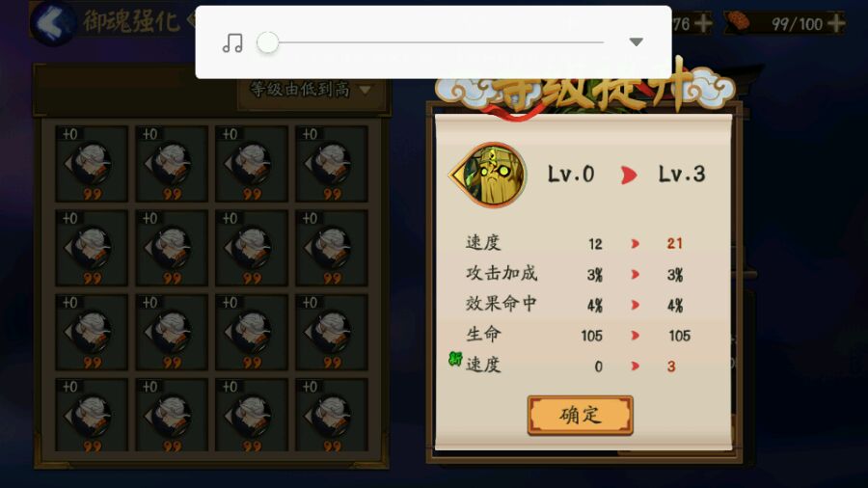Select the yellow soul icon in scroll
The image size is (868, 488).
pos(489,175)
